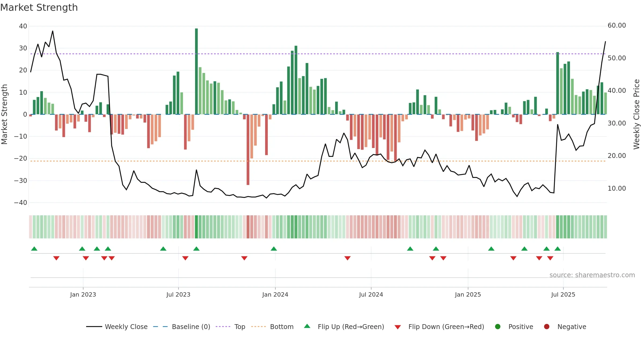The image size is (644, 362).
Task: Click the Weekly Close Price axis title
Action: [636, 114]
